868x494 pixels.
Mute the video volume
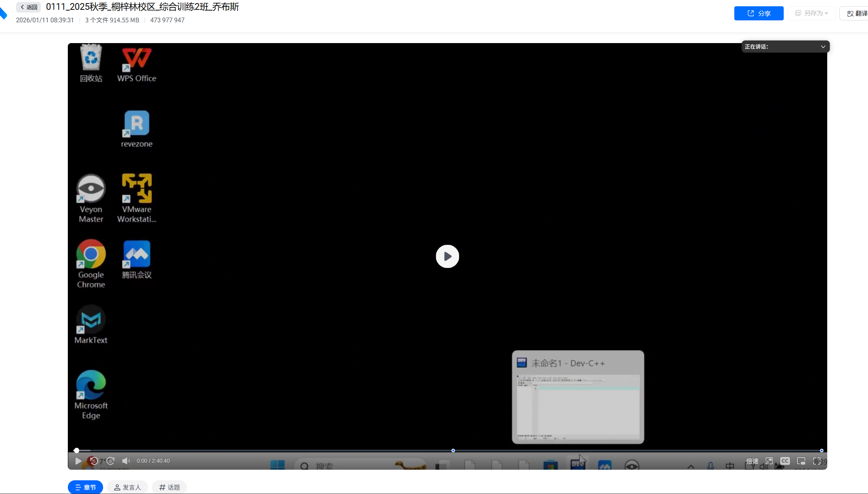126,461
